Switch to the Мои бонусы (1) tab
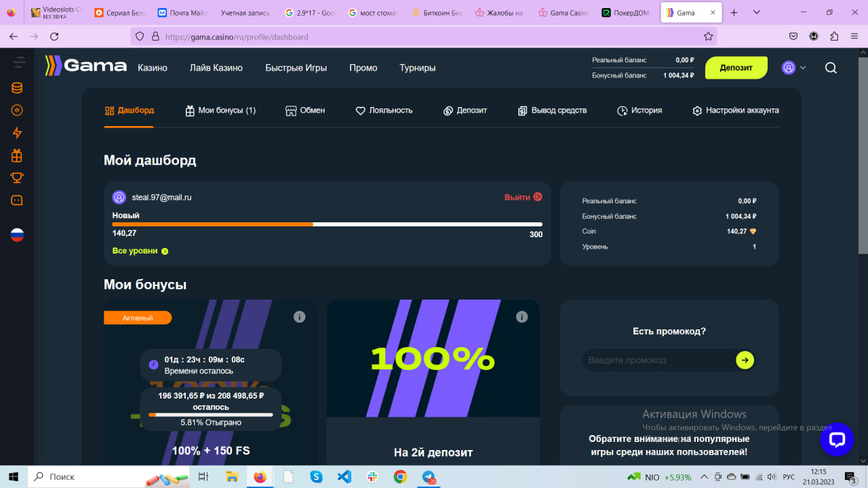Viewport: 868px width, 488px height. [x=220, y=110]
